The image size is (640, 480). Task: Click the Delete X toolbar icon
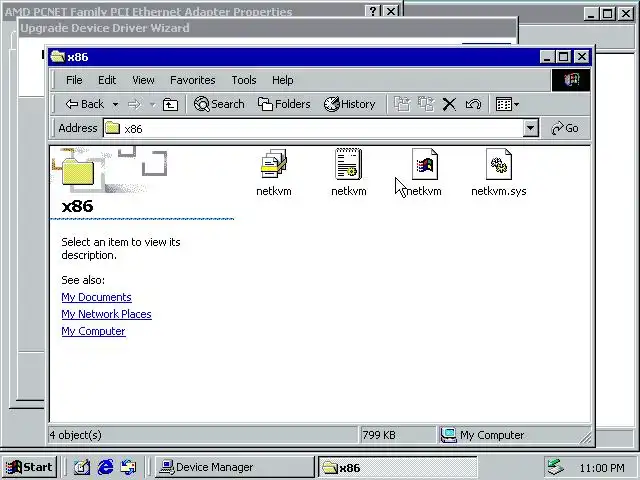(449, 104)
